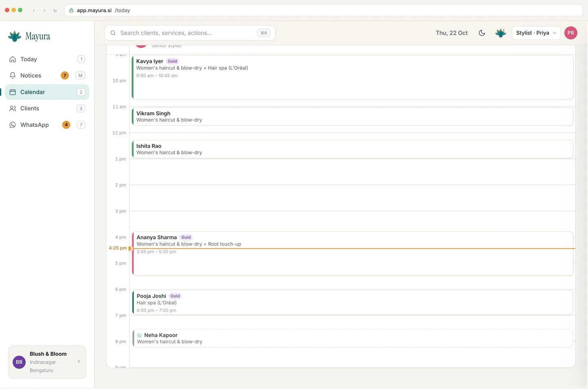Open the Notices bell item
The height and width of the screenshot is (389, 588).
click(47, 76)
